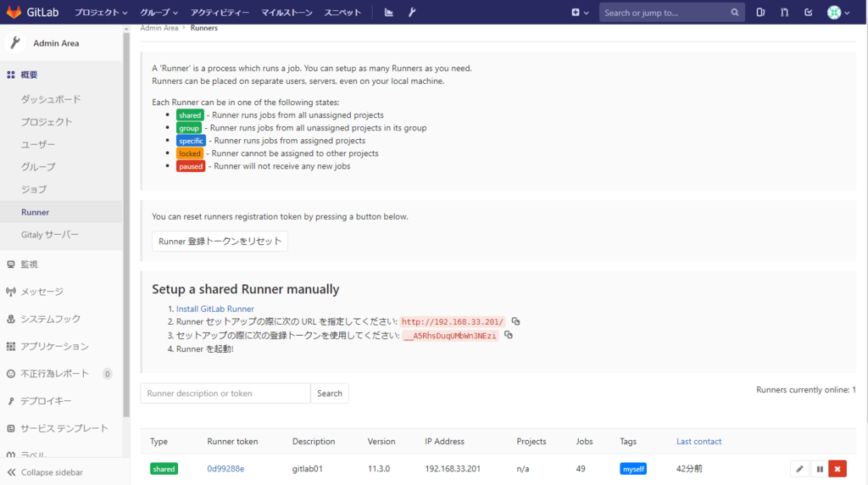Viewport: 868px width, 485px height.
Task: Open ジョブ in the sidebar
Action: click(x=34, y=189)
